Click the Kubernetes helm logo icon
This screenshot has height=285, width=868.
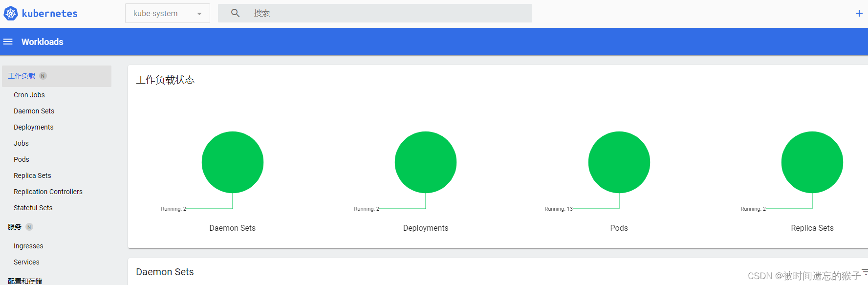[x=11, y=14]
